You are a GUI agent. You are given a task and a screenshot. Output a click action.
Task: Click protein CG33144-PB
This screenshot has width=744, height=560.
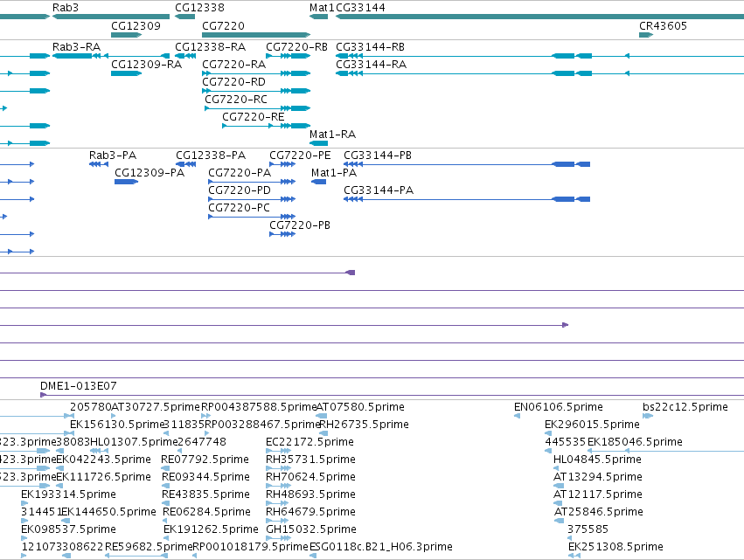(x=377, y=155)
